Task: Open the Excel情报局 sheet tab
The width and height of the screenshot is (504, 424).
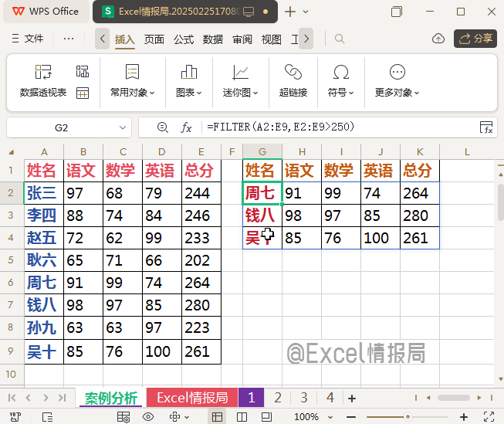Action: tap(192, 399)
